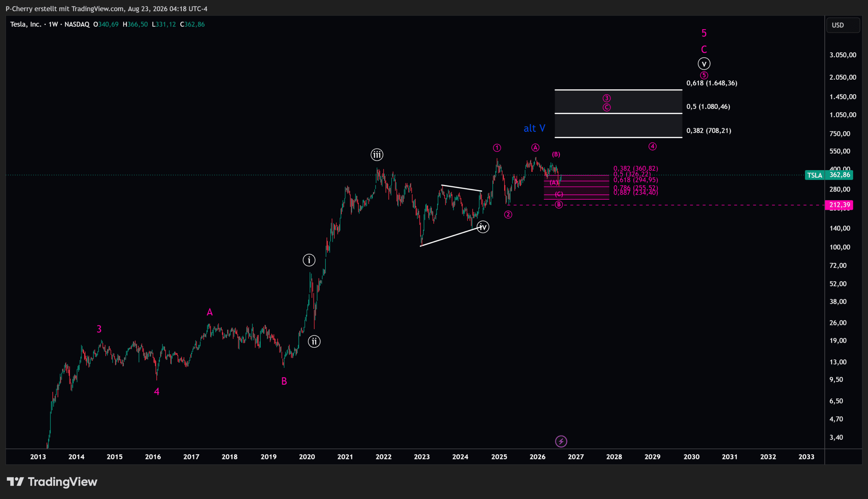Click the low value L331,12

pyautogui.click(x=164, y=24)
